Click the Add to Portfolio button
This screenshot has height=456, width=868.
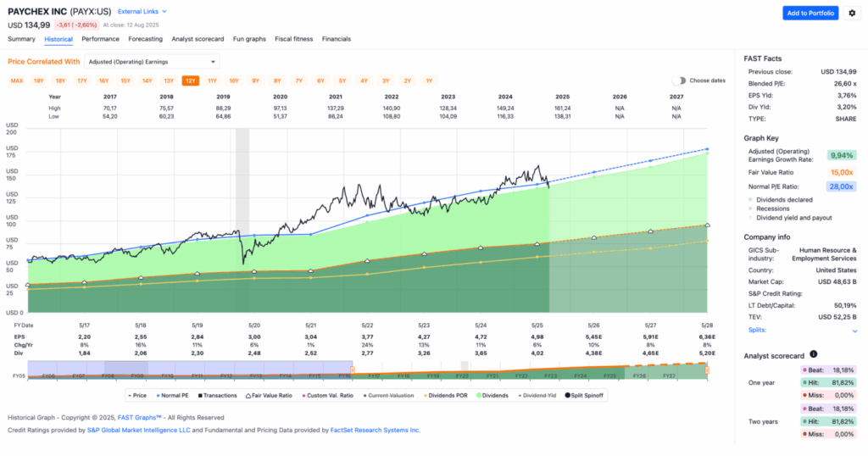click(810, 14)
